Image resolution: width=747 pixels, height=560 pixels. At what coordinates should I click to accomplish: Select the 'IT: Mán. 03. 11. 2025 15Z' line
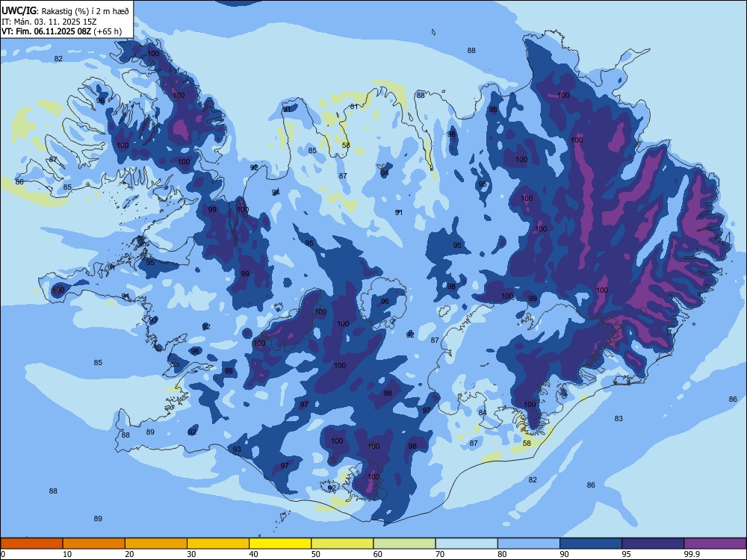tap(49, 22)
